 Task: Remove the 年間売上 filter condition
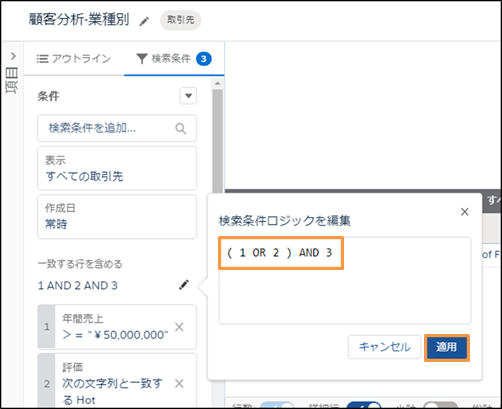pos(179,327)
